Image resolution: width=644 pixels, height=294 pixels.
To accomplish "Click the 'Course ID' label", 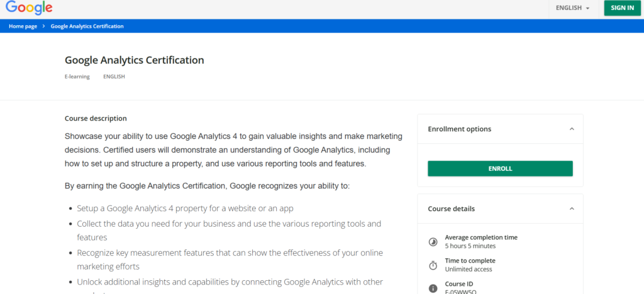I will 458,284.
